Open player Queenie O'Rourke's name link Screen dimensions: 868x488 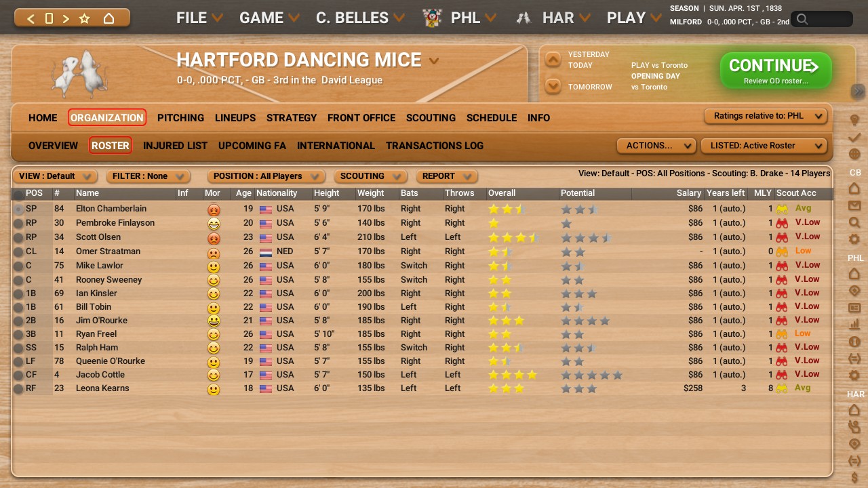(x=111, y=361)
